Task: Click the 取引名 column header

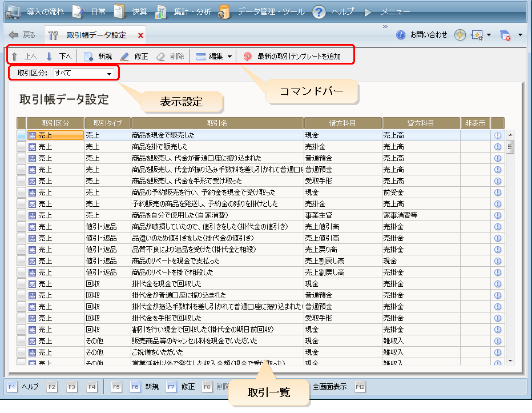Action: point(217,123)
